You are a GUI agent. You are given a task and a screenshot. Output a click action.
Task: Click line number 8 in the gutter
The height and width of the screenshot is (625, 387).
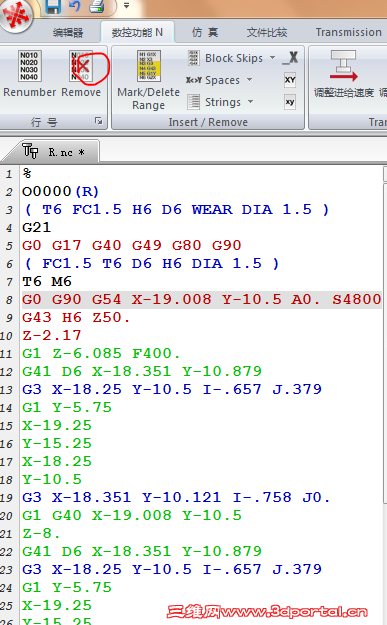click(9, 300)
